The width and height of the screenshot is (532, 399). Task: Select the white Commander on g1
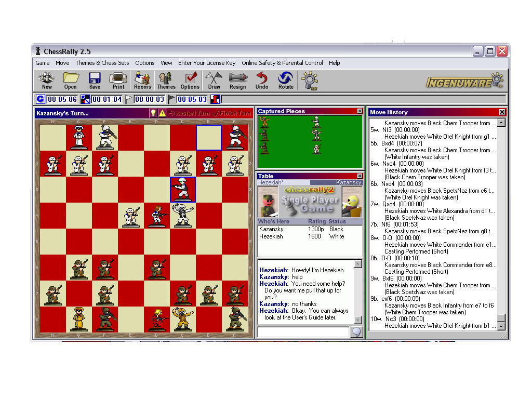[x=79, y=137]
